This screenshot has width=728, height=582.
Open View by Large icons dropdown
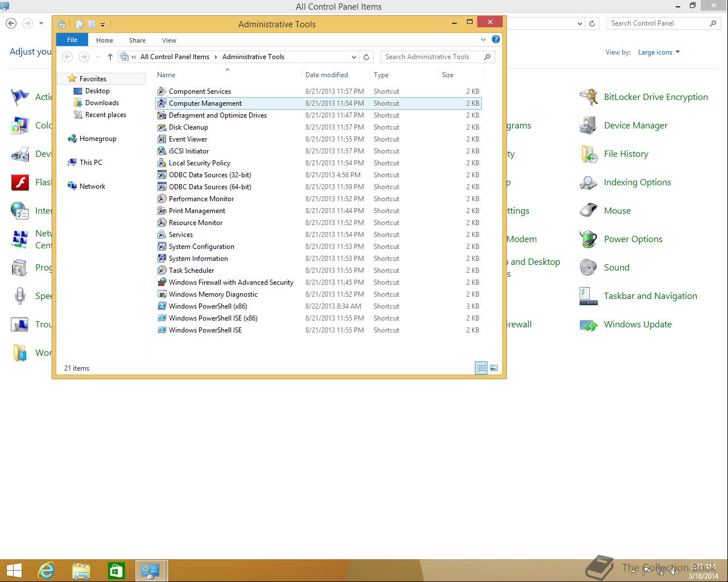point(659,52)
